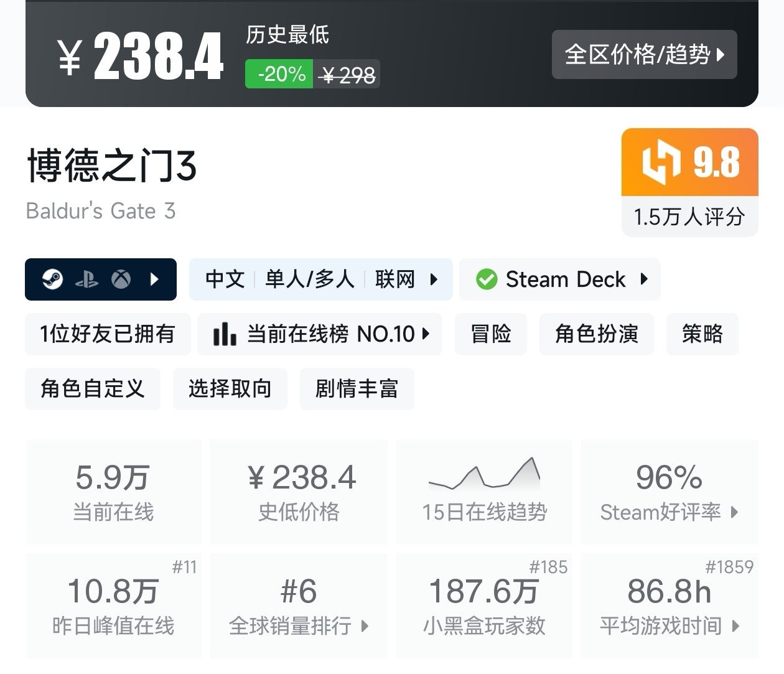
Task: Click the 单人/多人 mode label
Action: click(x=310, y=279)
